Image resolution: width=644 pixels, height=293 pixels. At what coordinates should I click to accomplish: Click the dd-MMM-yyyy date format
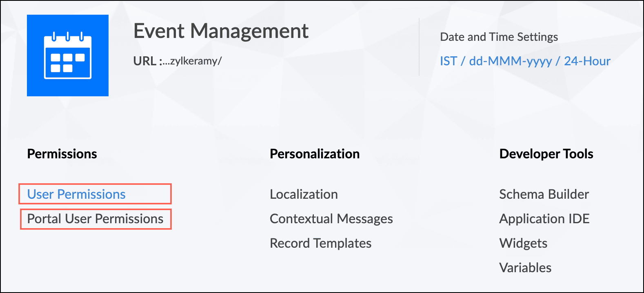(x=510, y=61)
